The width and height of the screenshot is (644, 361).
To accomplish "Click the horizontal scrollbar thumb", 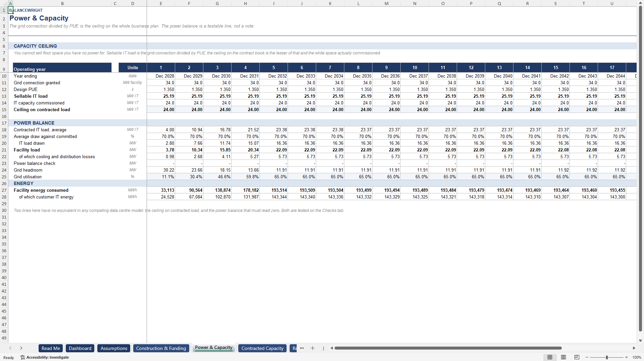I will 448,348.
